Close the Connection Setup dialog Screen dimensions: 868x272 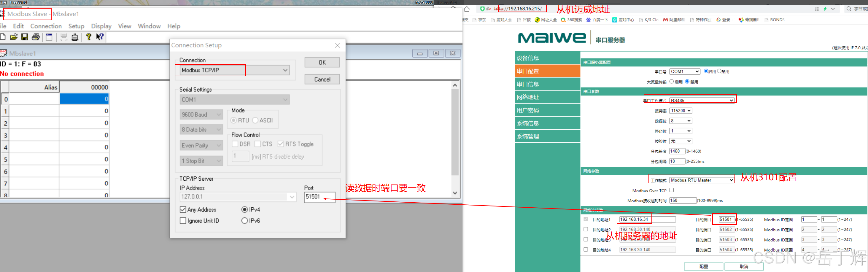point(337,45)
